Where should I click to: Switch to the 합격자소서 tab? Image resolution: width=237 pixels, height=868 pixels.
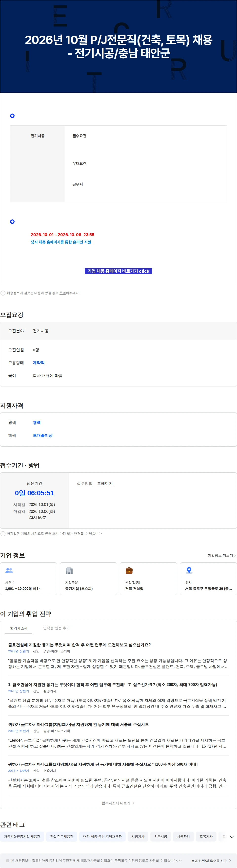coord(19,628)
